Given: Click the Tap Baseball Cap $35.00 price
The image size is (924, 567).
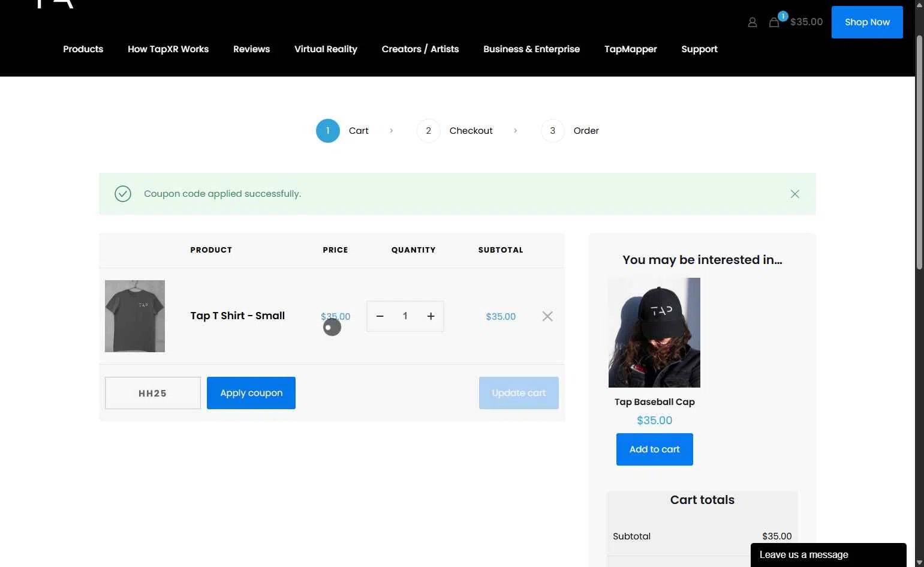Looking at the screenshot, I should (655, 421).
